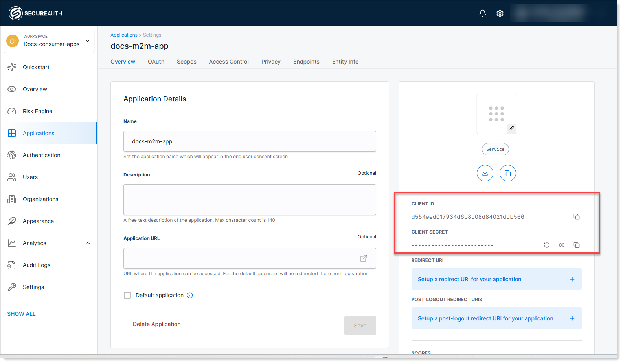623x364 pixels.
Task: Show Default application info tooltip
Action: pyautogui.click(x=190, y=295)
